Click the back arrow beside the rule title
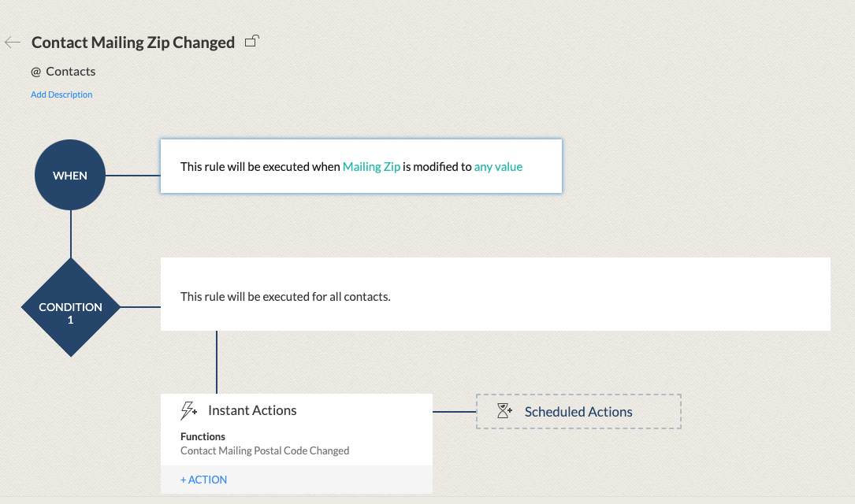This screenshot has width=855, height=504. click(13, 43)
